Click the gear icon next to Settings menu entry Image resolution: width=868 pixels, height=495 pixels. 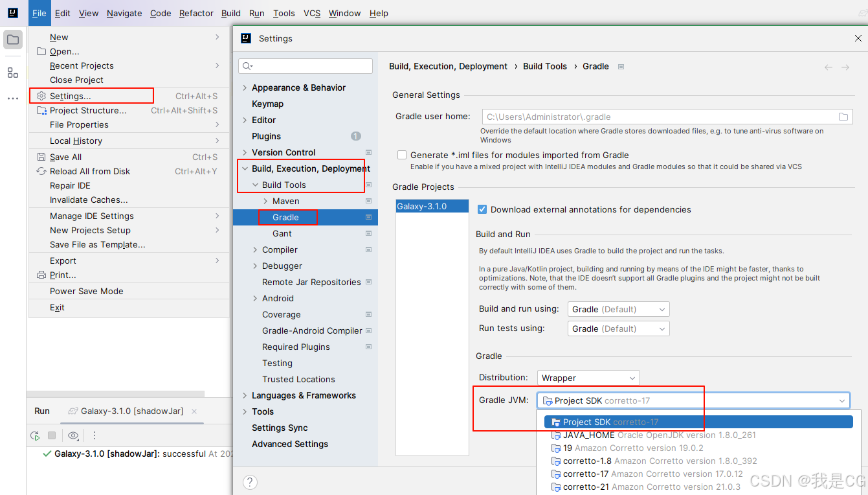[41, 96]
